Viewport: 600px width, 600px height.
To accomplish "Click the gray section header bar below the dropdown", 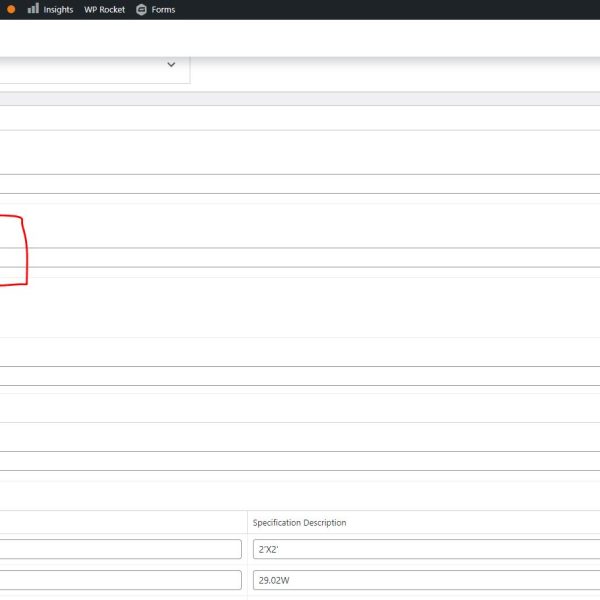I will [x=300, y=98].
